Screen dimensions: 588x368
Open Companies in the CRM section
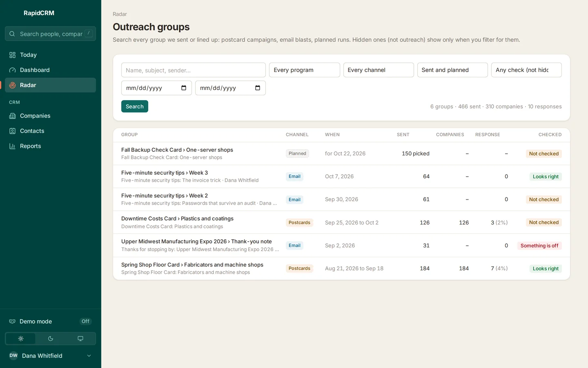click(51, 116)
